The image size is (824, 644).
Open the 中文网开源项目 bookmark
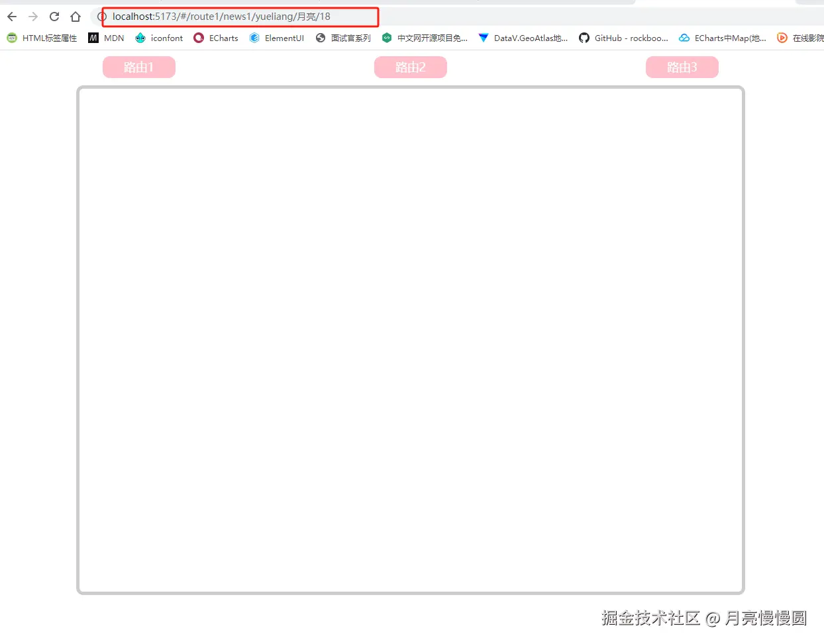[x=425, y=38]
